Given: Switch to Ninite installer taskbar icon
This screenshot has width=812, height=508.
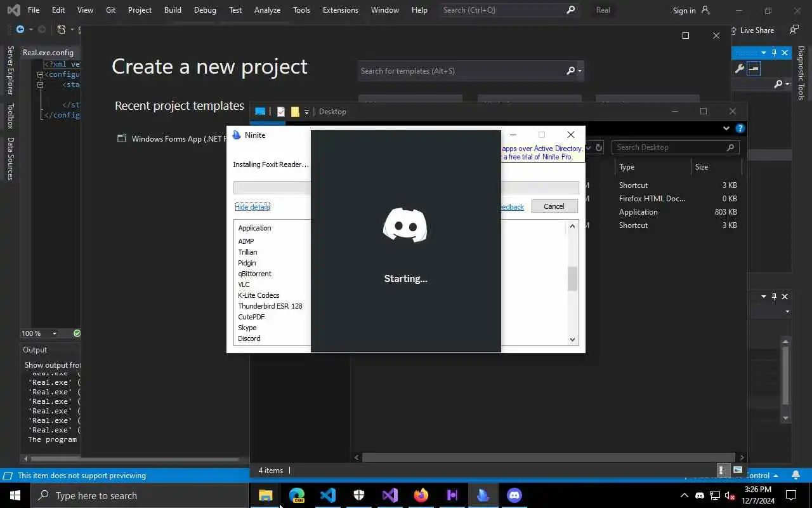Looking at the screenshot, I should pos(483,495).
